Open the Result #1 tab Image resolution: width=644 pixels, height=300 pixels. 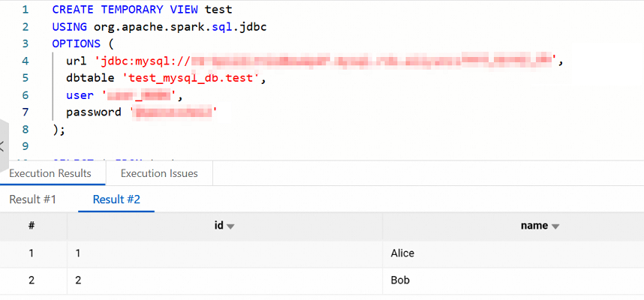tap(32, 199)
